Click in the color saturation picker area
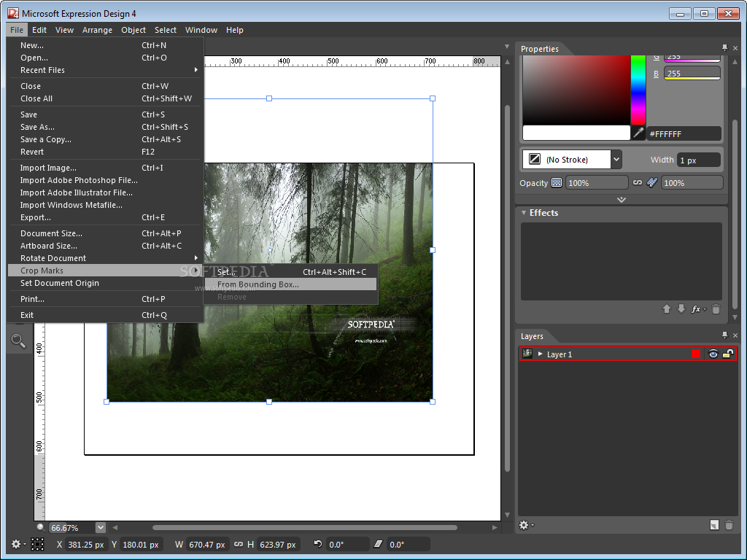747x560 pixels. click(x=576, y=90)
